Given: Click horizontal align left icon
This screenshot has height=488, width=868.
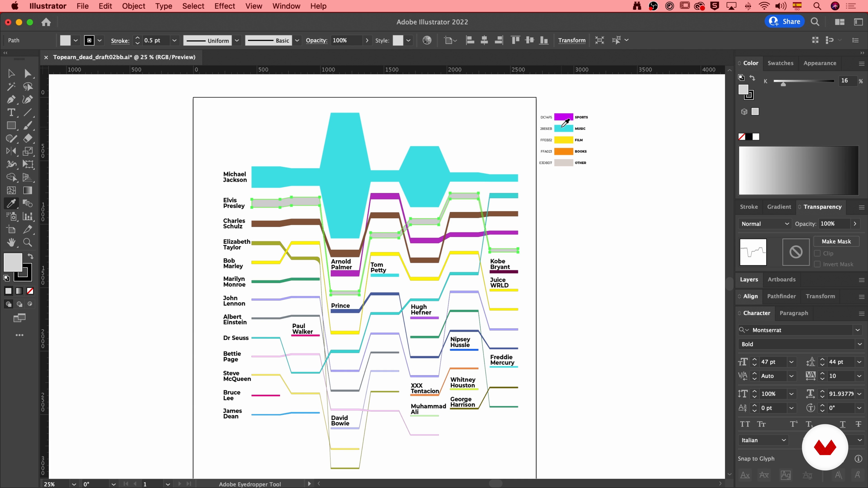Looking at the screenshot, I should point(470,40).
